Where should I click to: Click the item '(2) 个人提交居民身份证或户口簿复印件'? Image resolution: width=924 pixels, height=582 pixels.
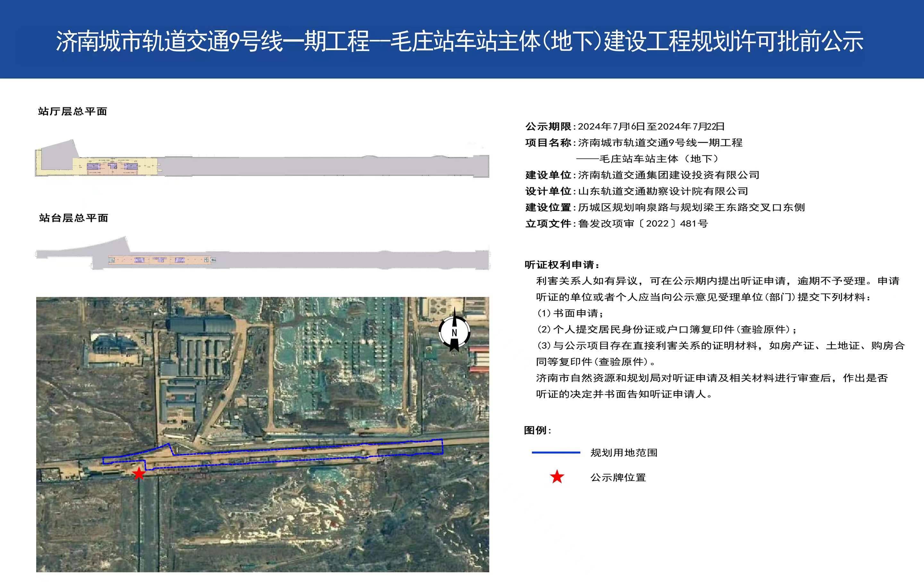666,329
